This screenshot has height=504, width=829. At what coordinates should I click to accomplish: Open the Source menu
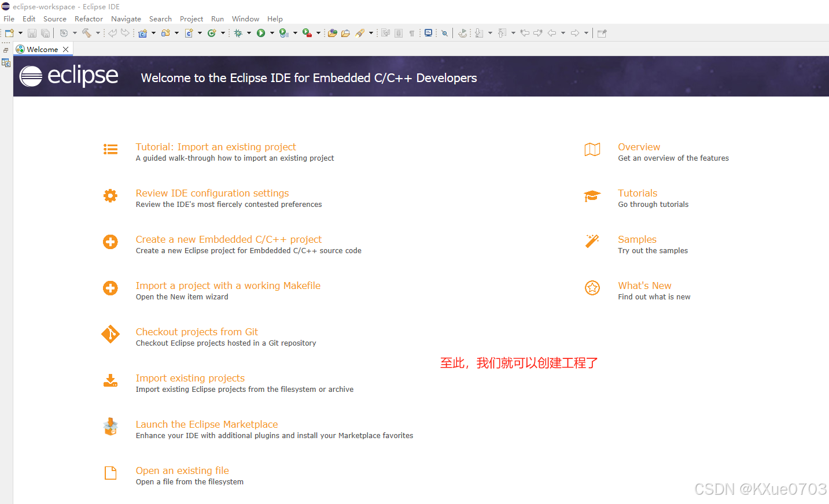tap(55, 19)
